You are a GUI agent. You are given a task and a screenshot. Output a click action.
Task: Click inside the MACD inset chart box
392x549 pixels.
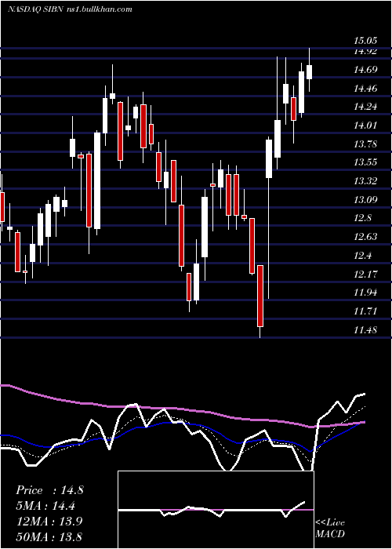216,510
